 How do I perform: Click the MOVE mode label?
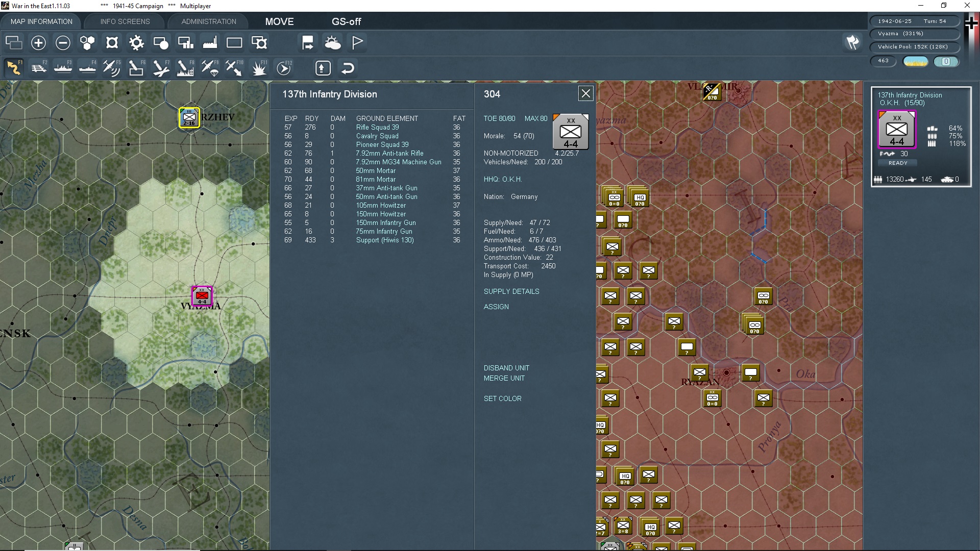279,21
